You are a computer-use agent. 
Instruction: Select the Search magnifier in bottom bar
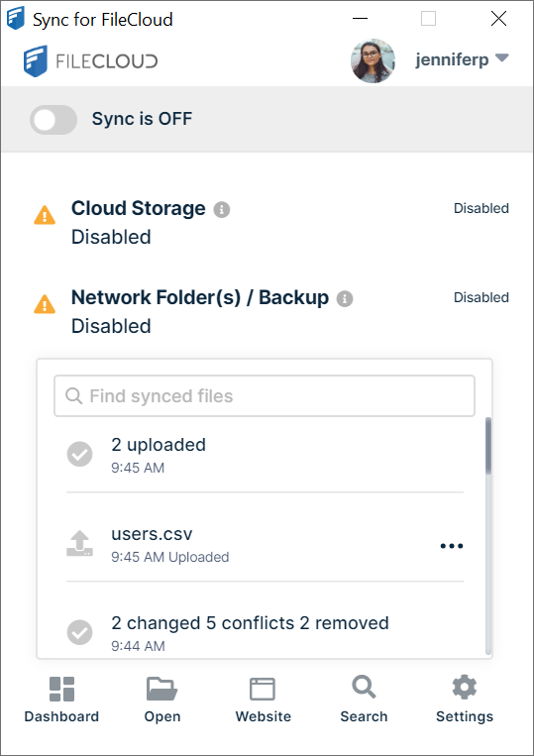point(364,688)
